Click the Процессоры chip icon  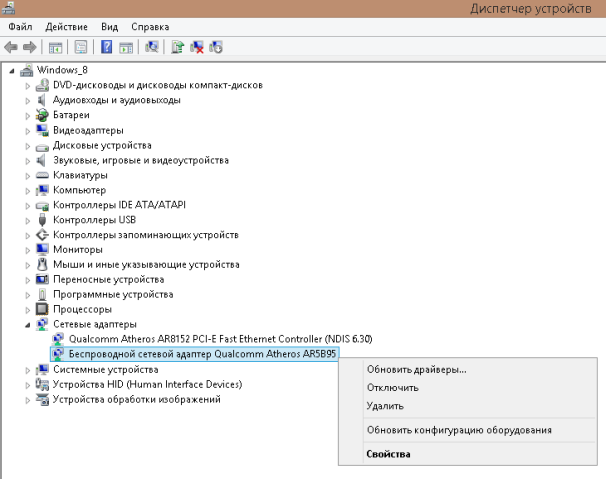[42, 309]
